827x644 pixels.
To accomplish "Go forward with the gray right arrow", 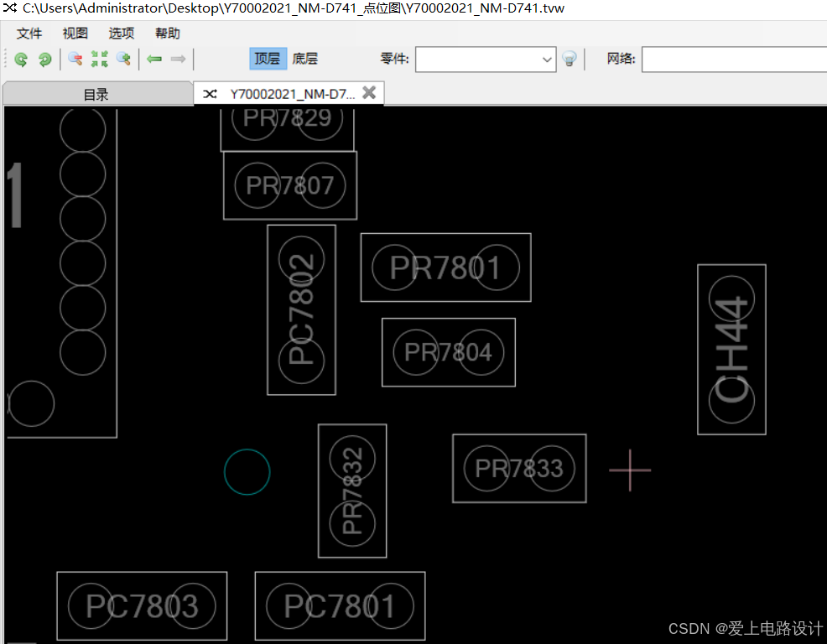I will point(179,59).
